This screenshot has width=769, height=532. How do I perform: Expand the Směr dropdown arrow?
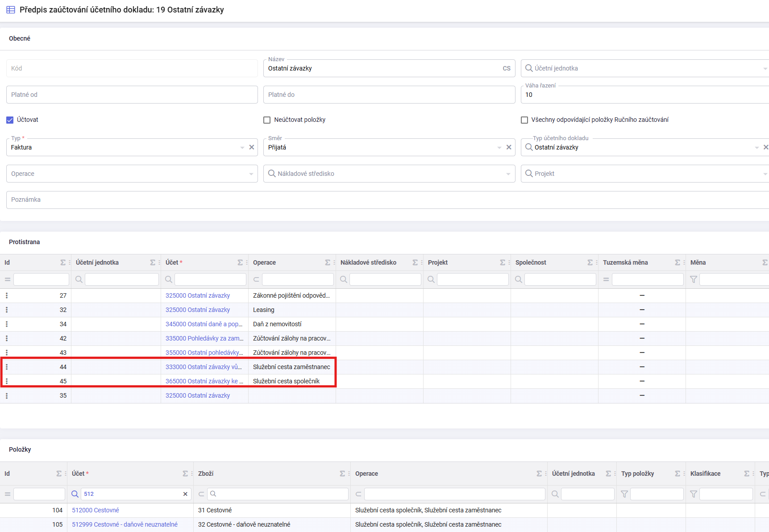click(x=499, y=148)
